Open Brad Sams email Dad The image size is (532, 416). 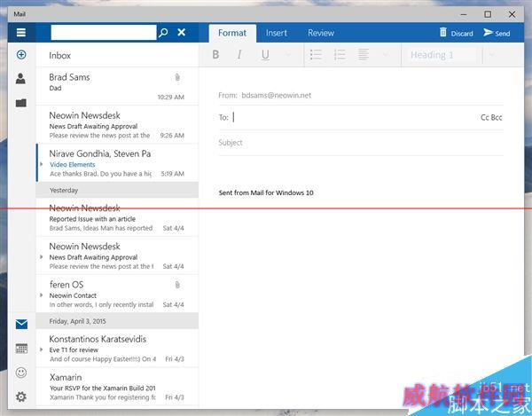[117, 87]
